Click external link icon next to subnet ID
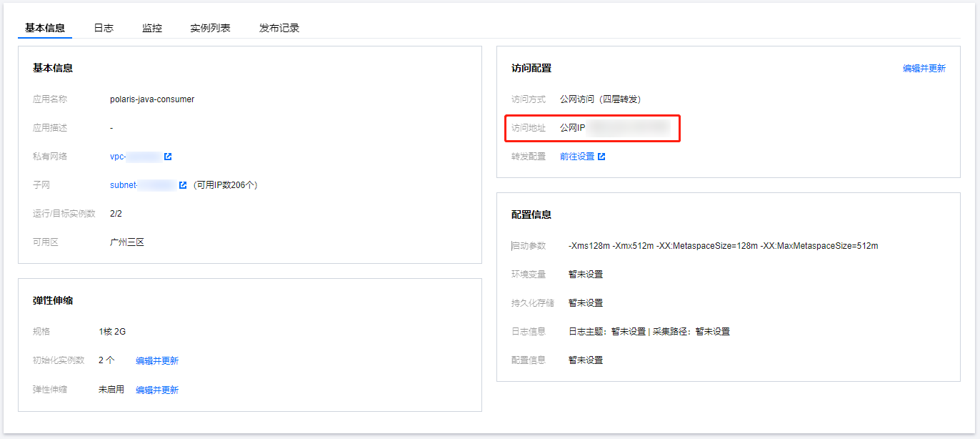Screen dimensions: 980x439 [183, 185]
